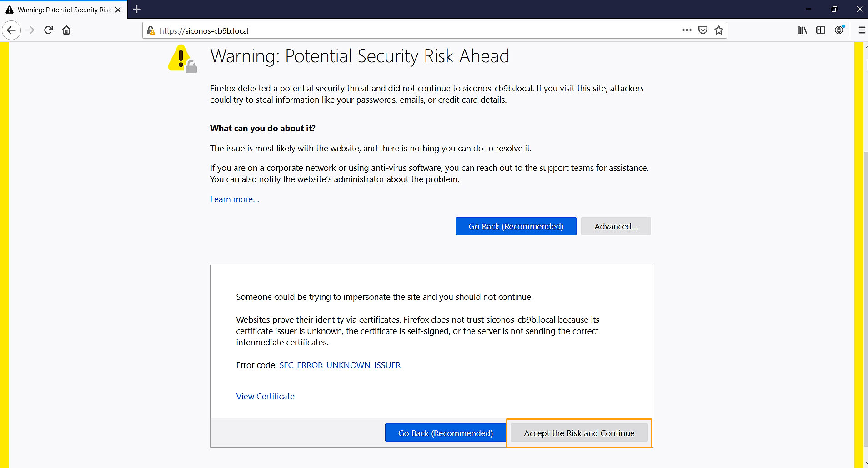Select the Warning: Potential Security Risk tab
This screenshot has height=468, width=868.
(x=64, y=10)
